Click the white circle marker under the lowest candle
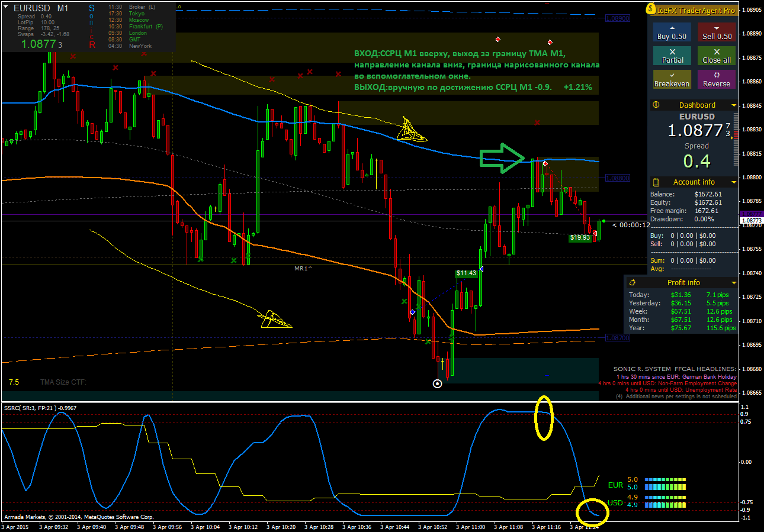Image resolution: width=764 pixels, height=532 pixels. pos(438,383)
